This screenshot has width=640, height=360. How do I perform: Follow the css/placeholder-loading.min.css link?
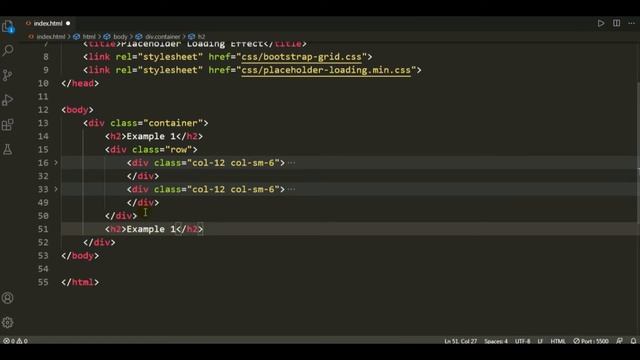[x=326, y=70]
